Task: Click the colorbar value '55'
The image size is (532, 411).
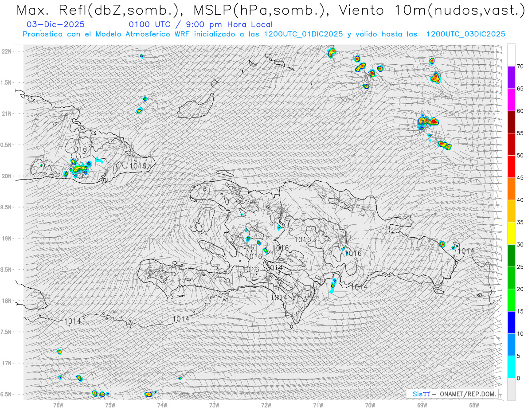Action: pyautogui.click(x=520, y=133)
